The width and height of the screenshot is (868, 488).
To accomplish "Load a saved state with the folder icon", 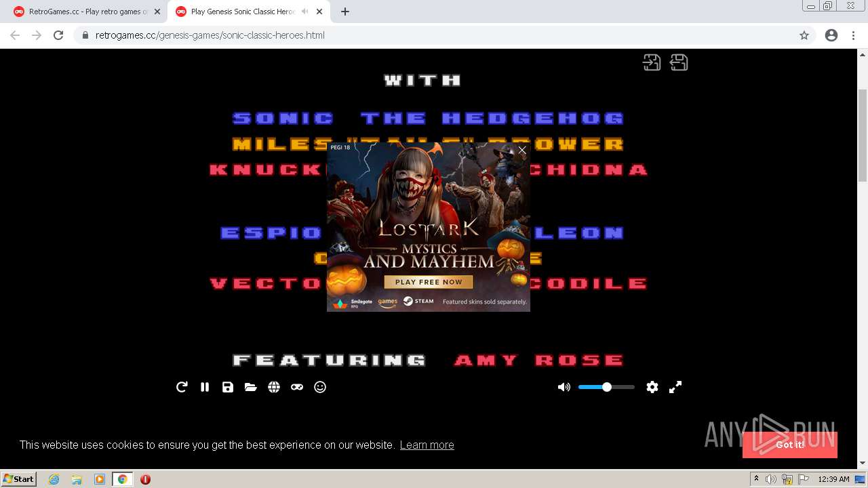I will pos(251,387).
